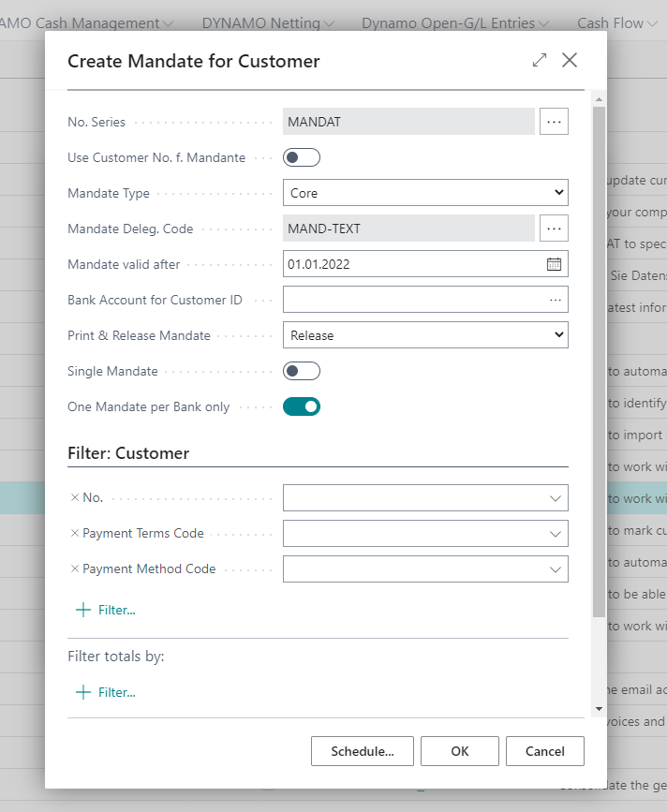Click the dialog scrollbar up arrow
667x812 pixels.
600,99
